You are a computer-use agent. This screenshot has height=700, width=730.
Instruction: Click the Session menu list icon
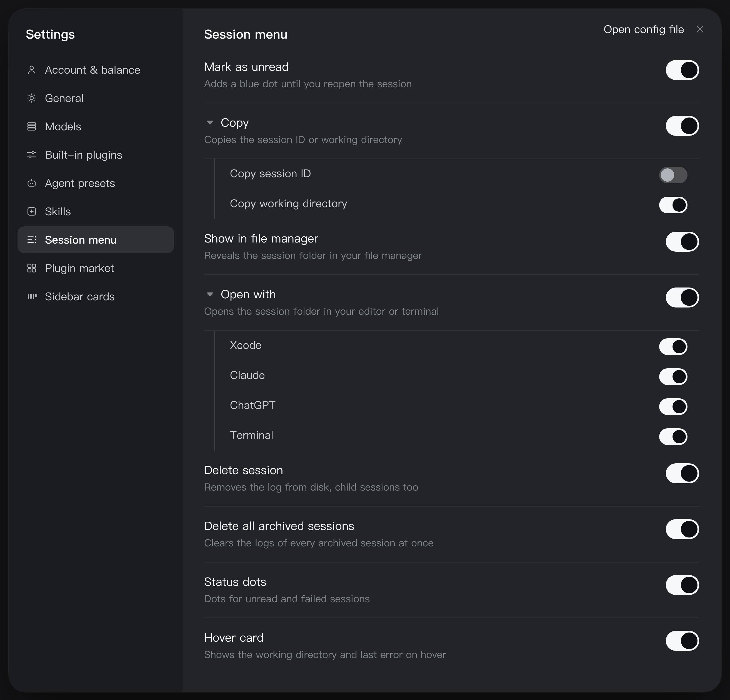click(x=32, y=239)
